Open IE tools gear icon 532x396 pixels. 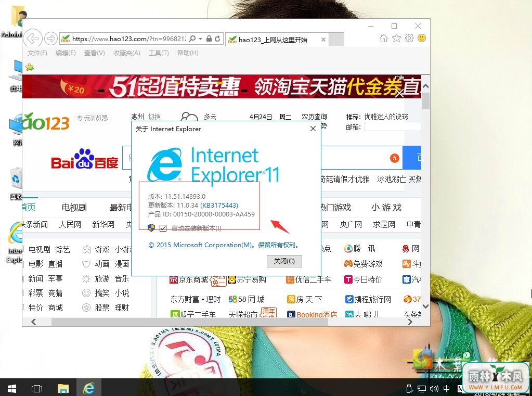[409, 39]
